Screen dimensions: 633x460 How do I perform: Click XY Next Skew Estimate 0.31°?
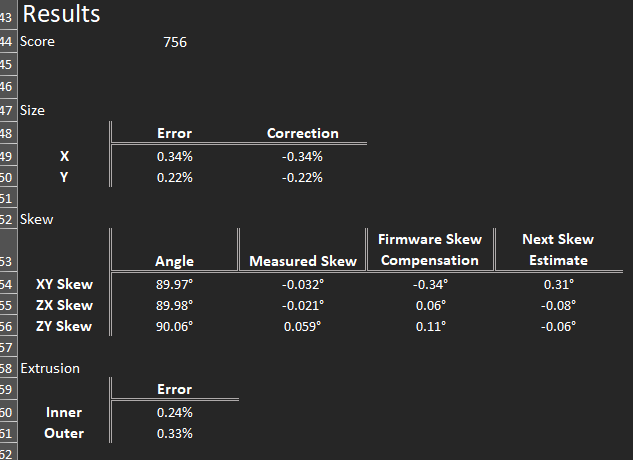558,284
